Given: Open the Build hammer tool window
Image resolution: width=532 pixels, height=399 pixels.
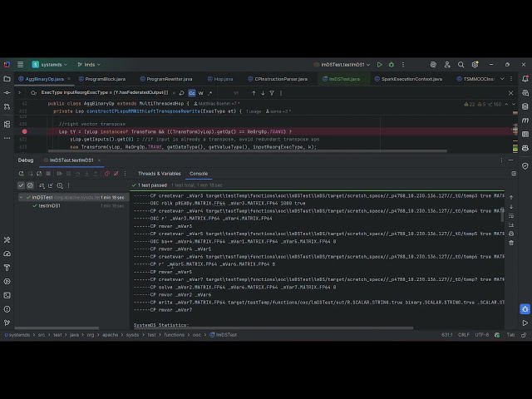Looking at the screenshot, I should pyautogui.click(x=7, y=268).
